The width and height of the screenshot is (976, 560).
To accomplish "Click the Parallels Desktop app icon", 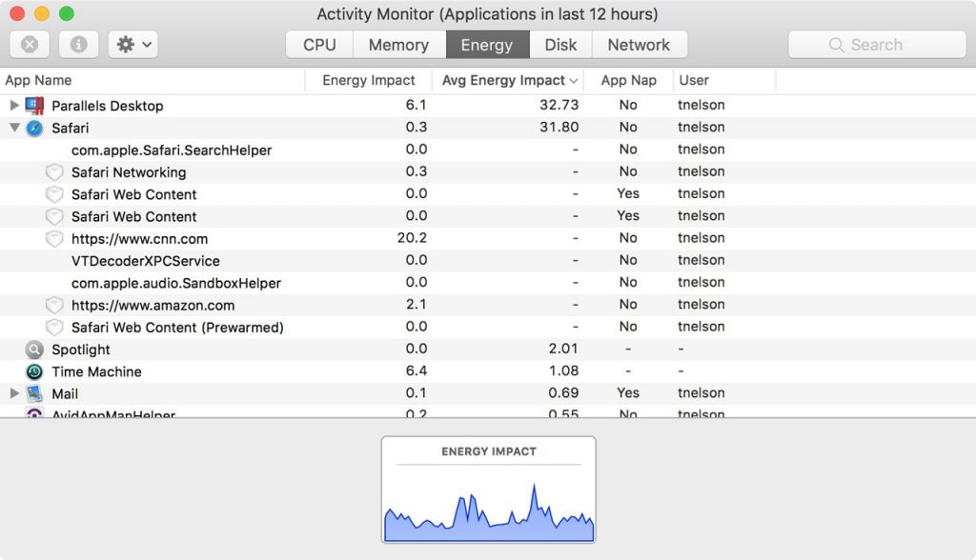I will click(35, 105).
